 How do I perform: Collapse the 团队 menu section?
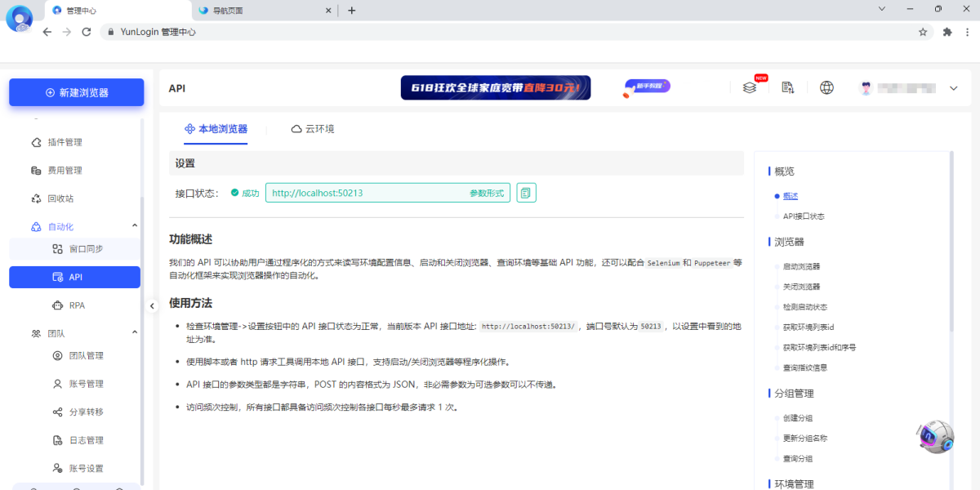[135, 333]
